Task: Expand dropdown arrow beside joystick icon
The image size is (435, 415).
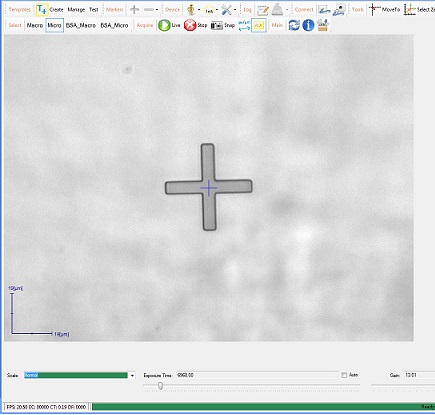Action: click(199, 10)
